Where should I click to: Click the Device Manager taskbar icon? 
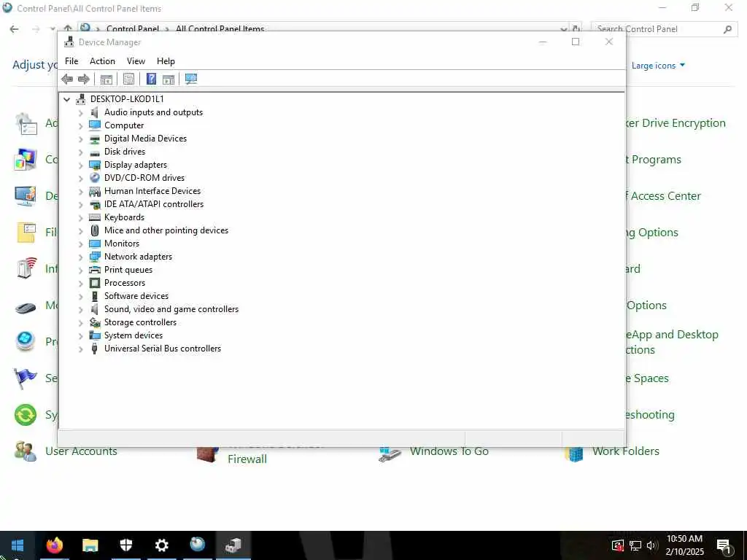[x=233, y=545]
